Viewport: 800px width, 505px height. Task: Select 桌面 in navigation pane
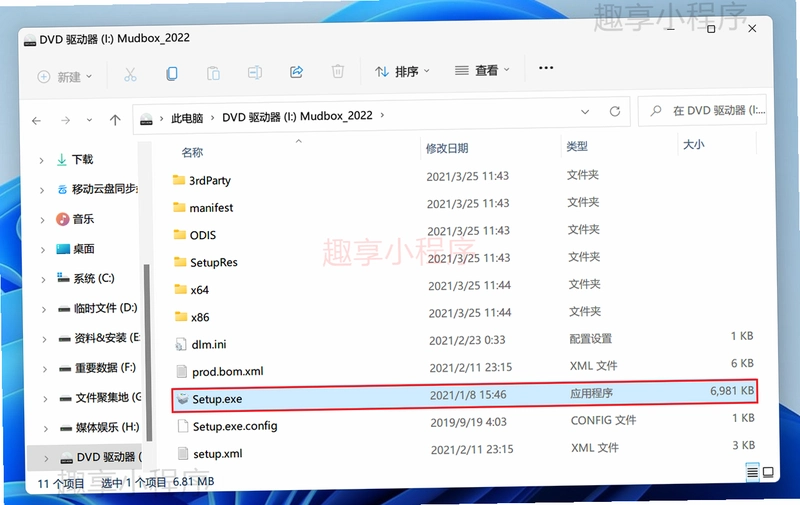(x=84, y=248)
